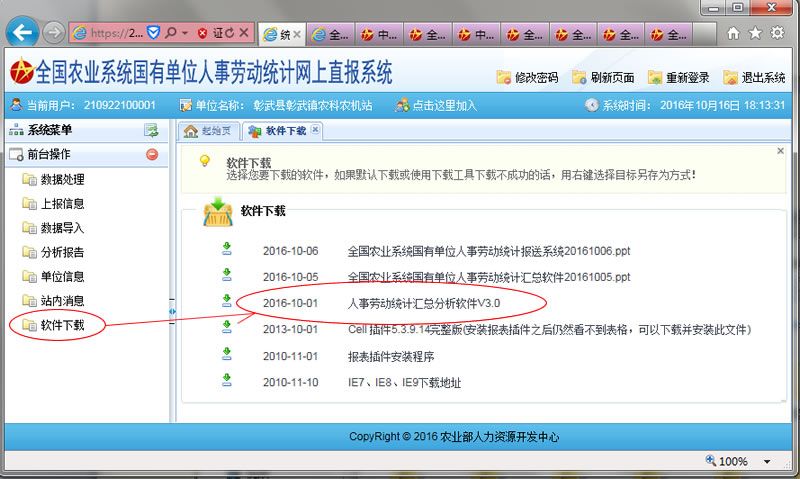Viewport: 800px width, 479px height.
Task: Close the 软件下载 tab
Action: tap(315, 130)
